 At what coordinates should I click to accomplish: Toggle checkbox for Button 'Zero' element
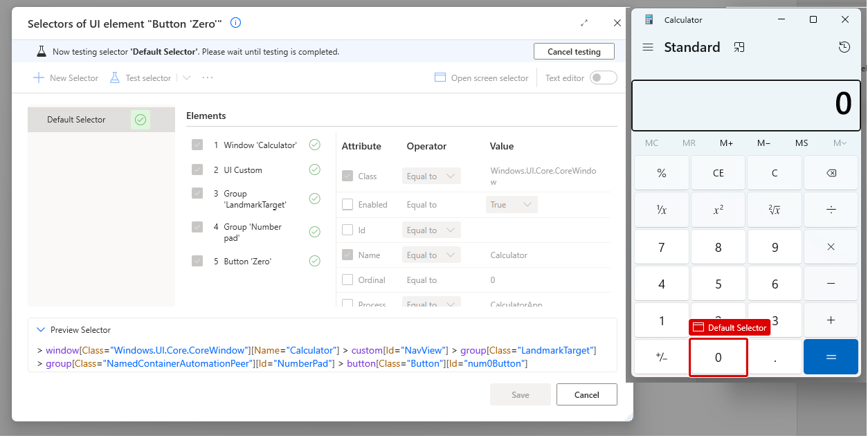click(x=197, y=261)
